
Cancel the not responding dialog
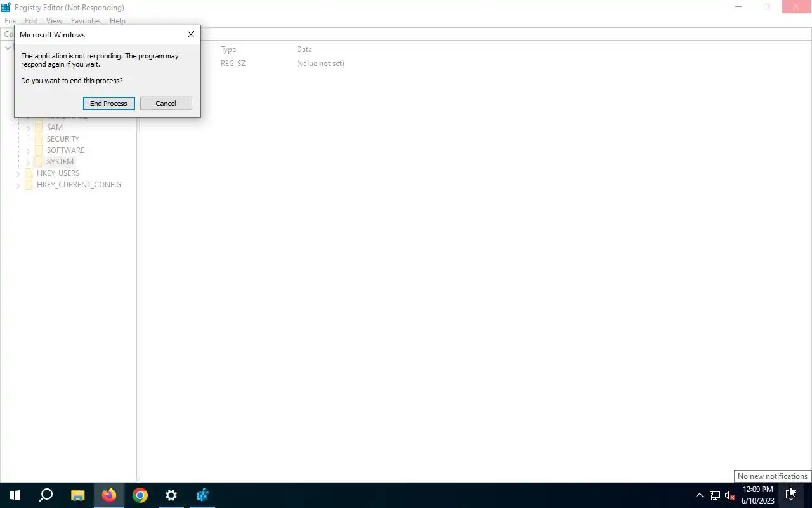166,104
